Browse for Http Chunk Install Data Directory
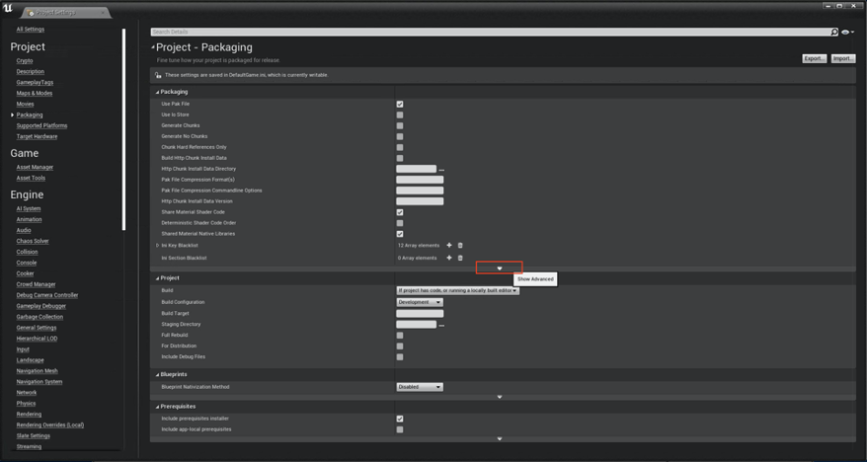This screenshot has height=462, width=868. click(441, 170)
